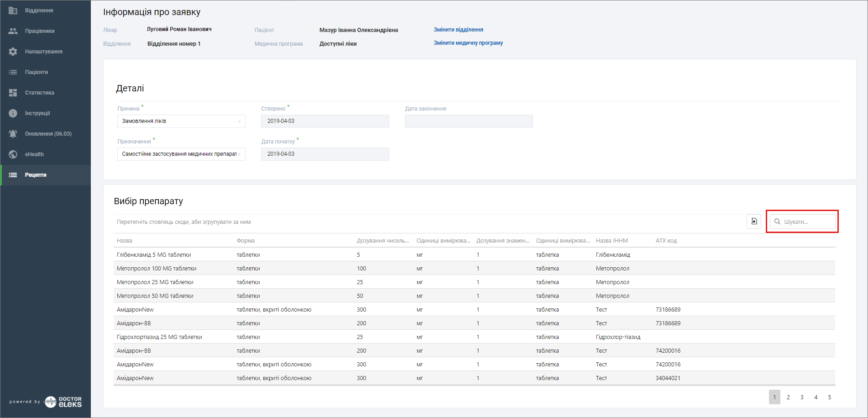Select the Метопролол 50 MG таблетки row

click(475, 296)
